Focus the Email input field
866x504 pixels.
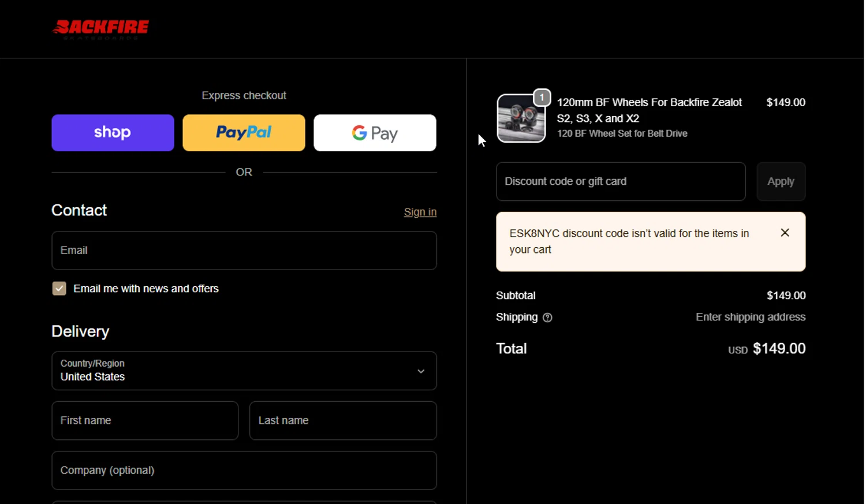[244, 251]
